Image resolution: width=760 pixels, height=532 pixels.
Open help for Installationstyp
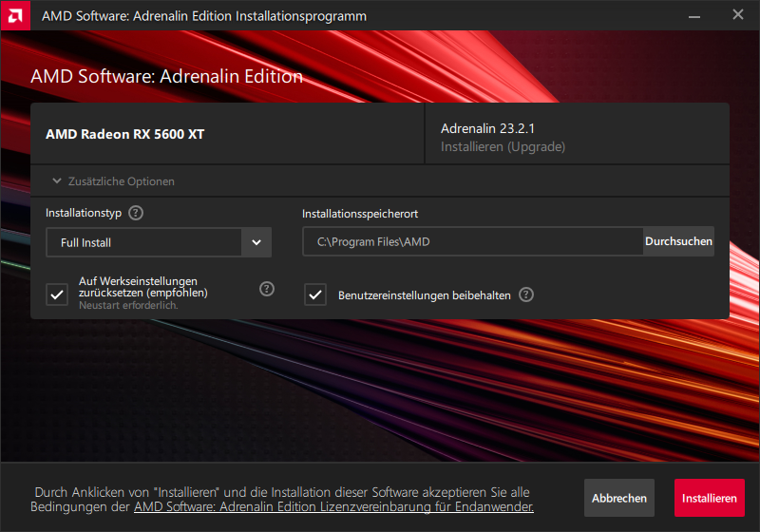click(x=136, y=213)
